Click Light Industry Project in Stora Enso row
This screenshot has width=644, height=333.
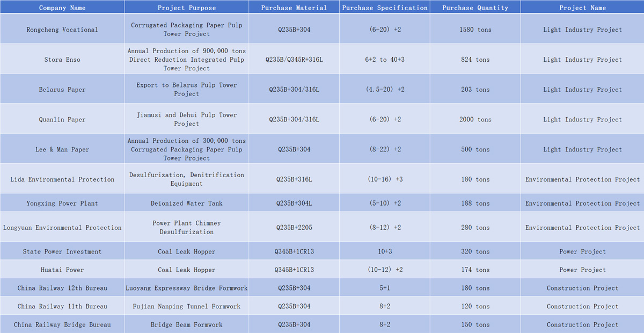pos(582,60)
